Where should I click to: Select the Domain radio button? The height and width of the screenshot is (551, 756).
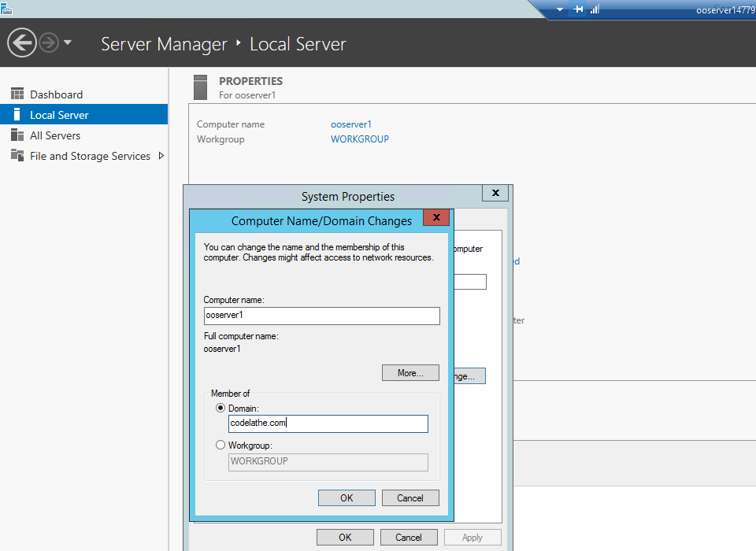220,408
